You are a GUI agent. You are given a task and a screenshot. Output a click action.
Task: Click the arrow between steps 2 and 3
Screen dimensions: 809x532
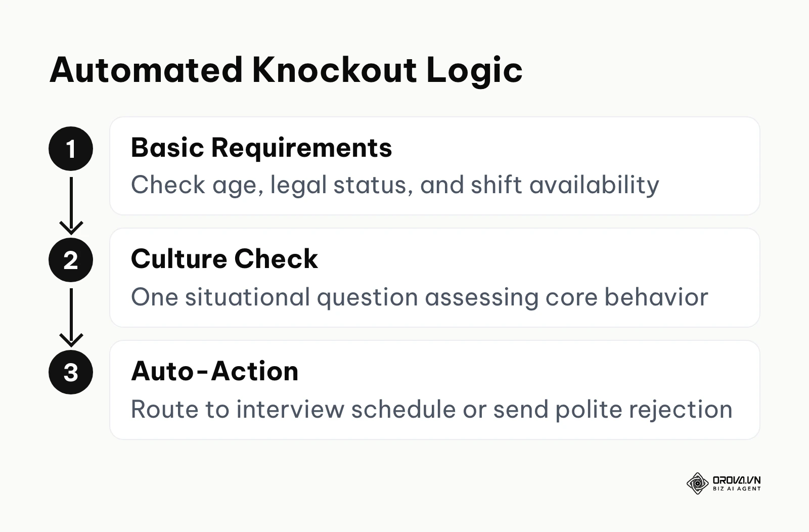coord(71,317)
